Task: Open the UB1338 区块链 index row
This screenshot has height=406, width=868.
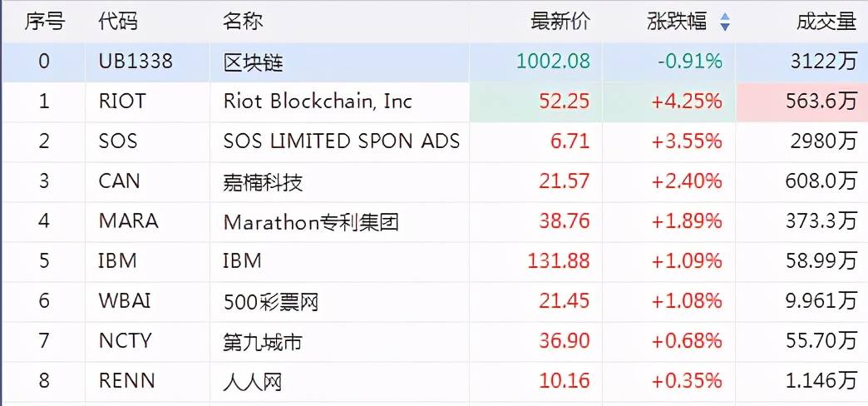Action: (434, 62)
